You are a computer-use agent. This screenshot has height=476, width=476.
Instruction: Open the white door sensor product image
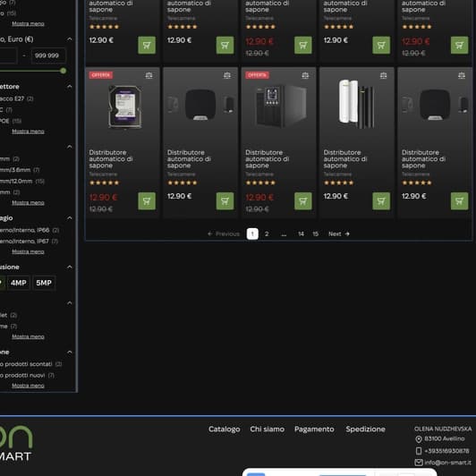coord(356,103)
